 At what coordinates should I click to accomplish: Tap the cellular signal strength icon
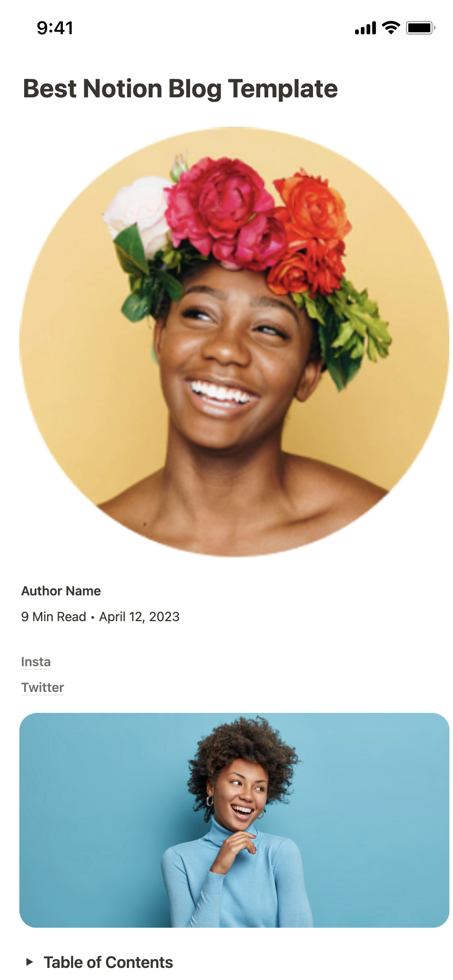pos(365,28)
